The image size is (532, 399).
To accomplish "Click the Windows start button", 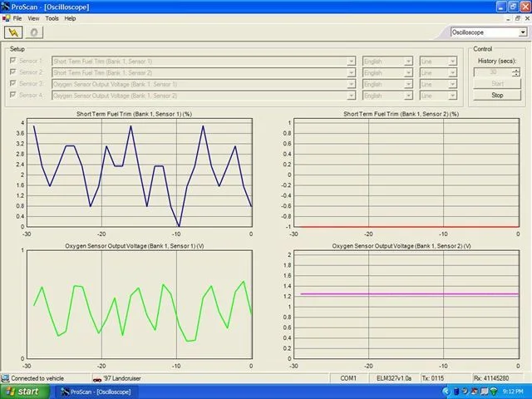I will [x=24, y=392].
